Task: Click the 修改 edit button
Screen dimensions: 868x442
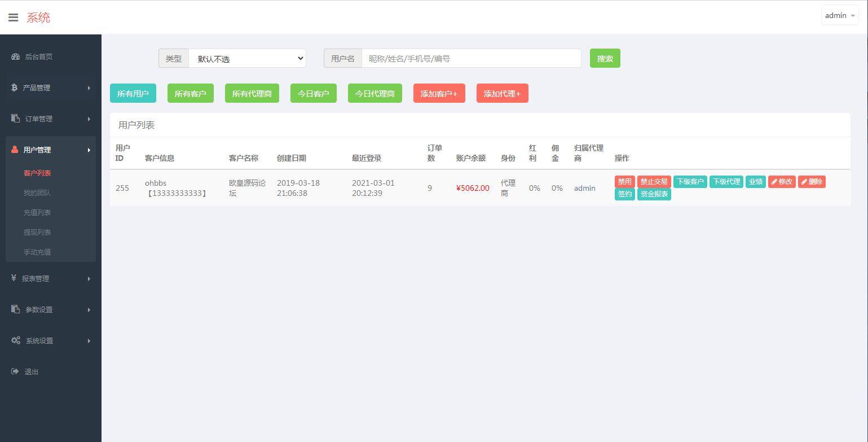Action: [782, 182]
